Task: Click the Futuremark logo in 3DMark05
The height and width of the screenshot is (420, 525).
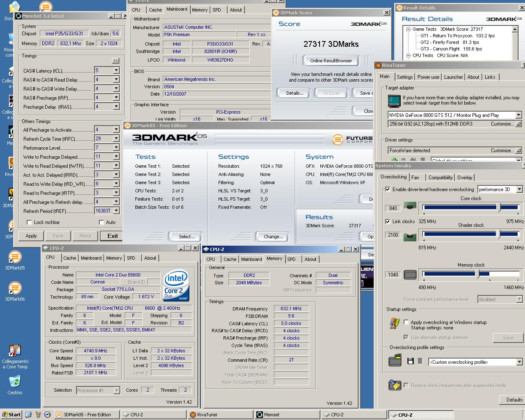Action: (338, 140)
